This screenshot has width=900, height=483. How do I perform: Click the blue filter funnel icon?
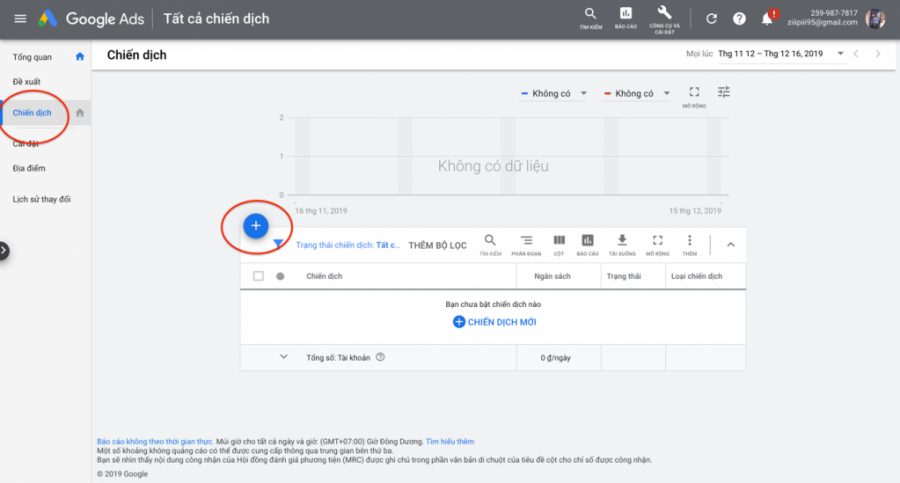tap(278, 244)
